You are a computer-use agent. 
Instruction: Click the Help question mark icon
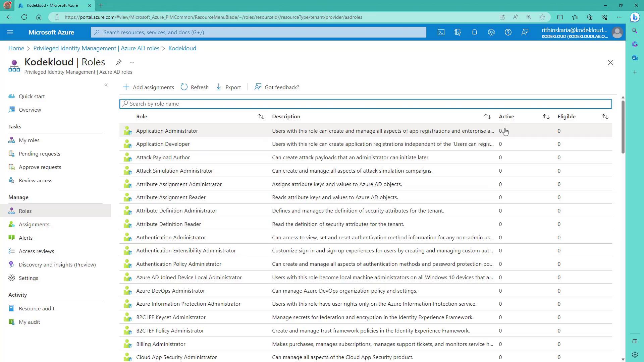coord(508,33)
